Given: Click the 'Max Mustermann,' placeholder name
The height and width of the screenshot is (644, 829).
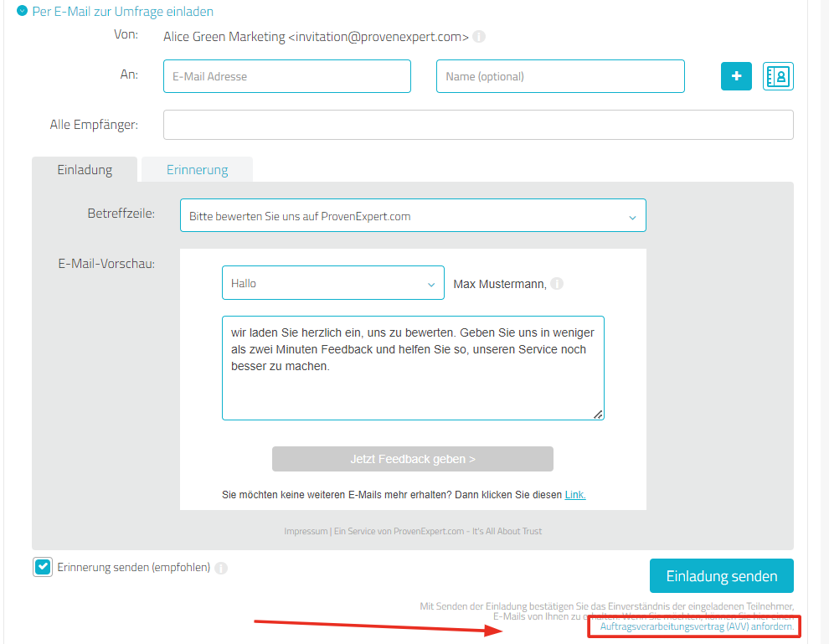Looking at the screenshot, I should click(x=500, y=284).
